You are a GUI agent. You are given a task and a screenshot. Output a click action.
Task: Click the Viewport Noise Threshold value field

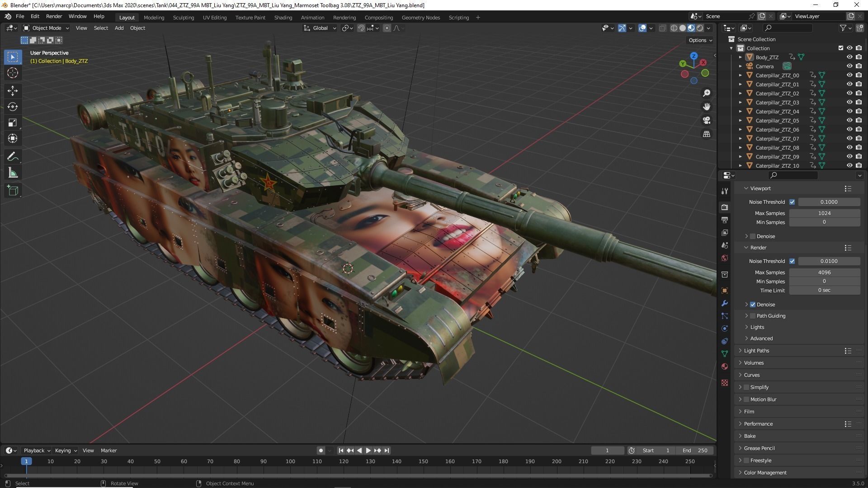829,202
